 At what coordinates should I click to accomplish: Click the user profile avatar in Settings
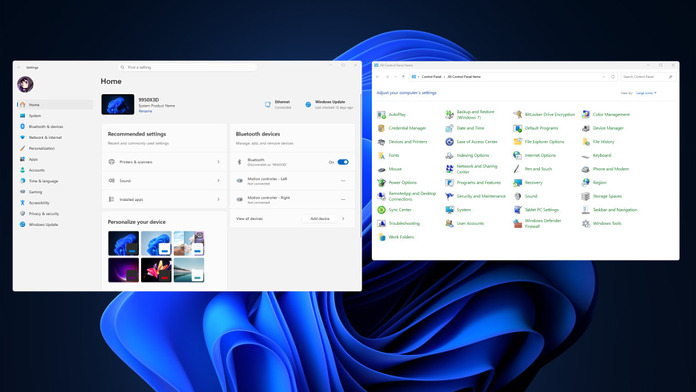[25, 84]
